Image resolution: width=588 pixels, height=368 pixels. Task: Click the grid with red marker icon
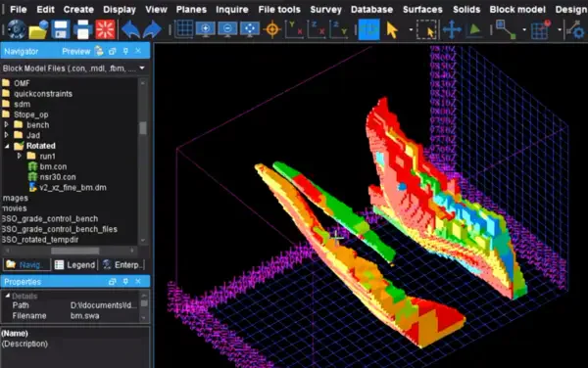[x=541, y=29]
